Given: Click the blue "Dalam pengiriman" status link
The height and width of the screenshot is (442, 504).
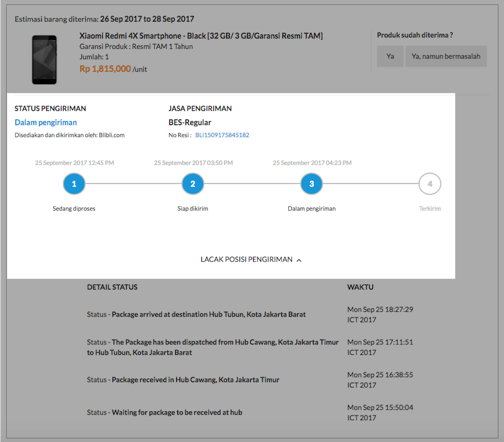Looking at the screenshot, I should click(x=46, y=122).
